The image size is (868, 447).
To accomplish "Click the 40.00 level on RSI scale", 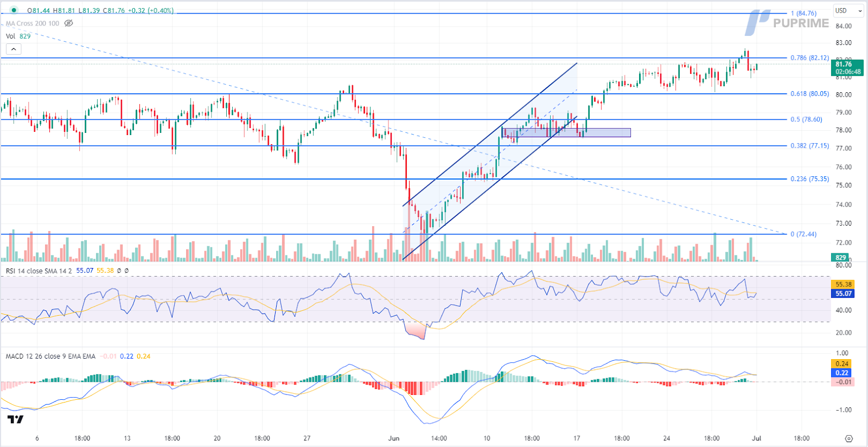I will point(844,310).
